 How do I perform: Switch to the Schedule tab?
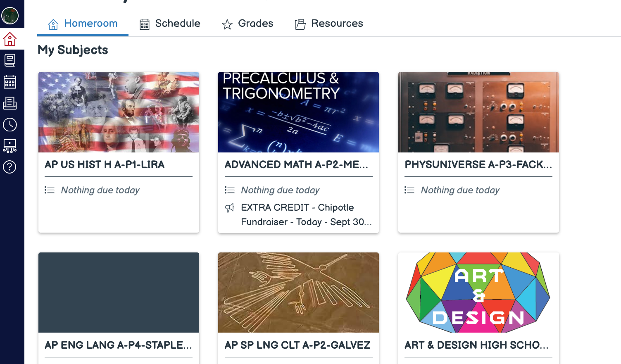(x=170, y=24)
